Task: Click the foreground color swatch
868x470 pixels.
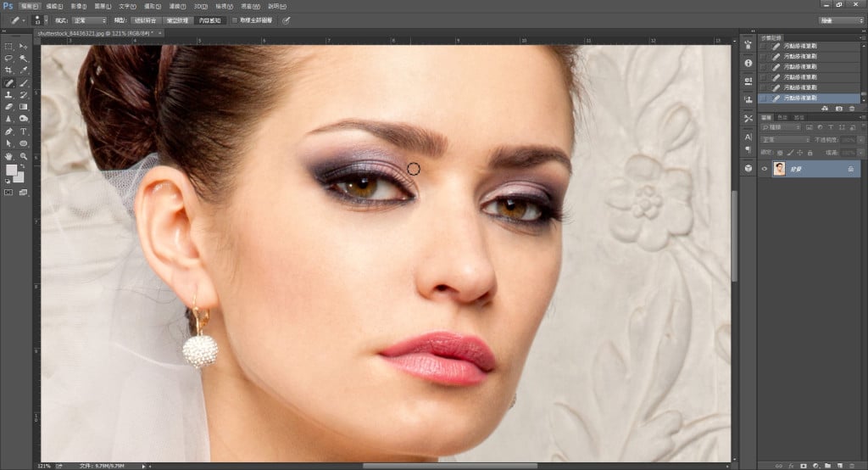Action: [12, 171]
